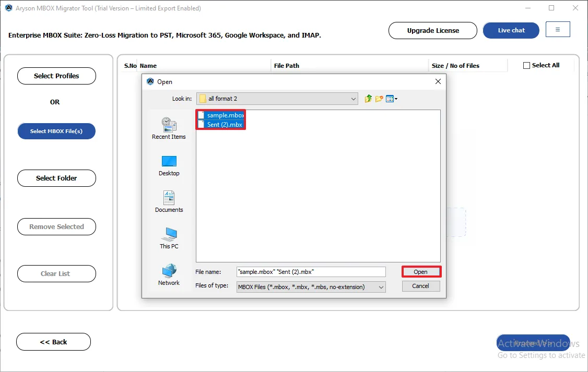Screen dimensions: 588x372
Task: Click Open button in dialog
Action: (421, 272)
